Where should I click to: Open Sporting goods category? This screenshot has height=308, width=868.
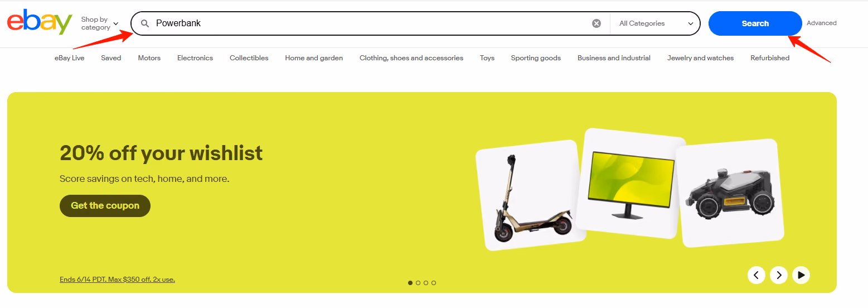[536, 58]
